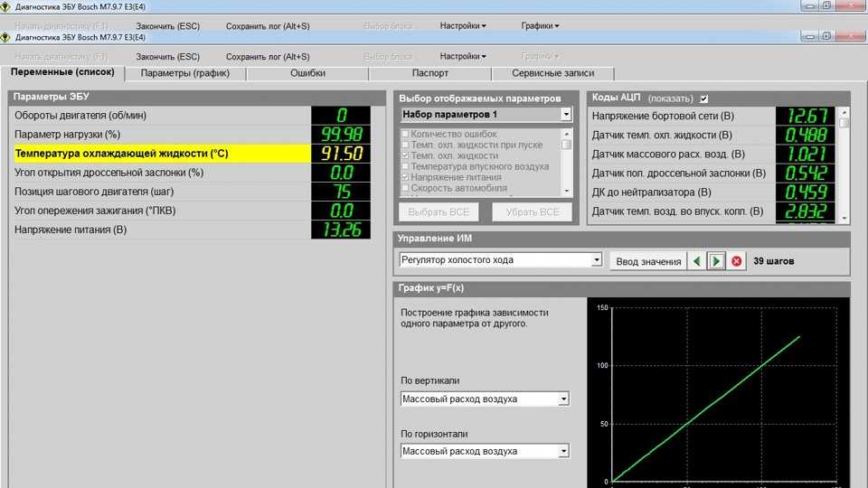Open the Паспорт tab
Viewport: 868px width, 488px height.
click(x=430, y=73)
